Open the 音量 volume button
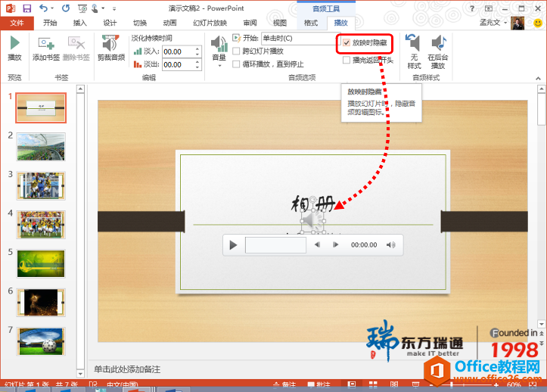547x392 pixels. [219, 51]
